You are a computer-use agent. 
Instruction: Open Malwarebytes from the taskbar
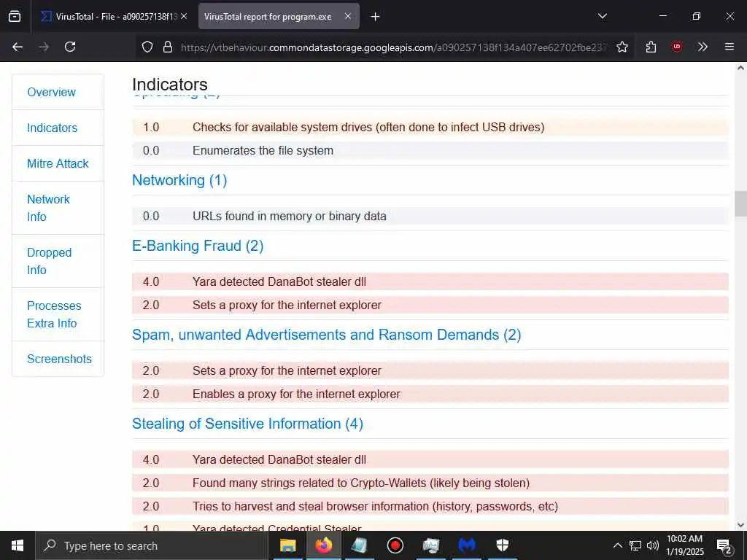[466, 545]
